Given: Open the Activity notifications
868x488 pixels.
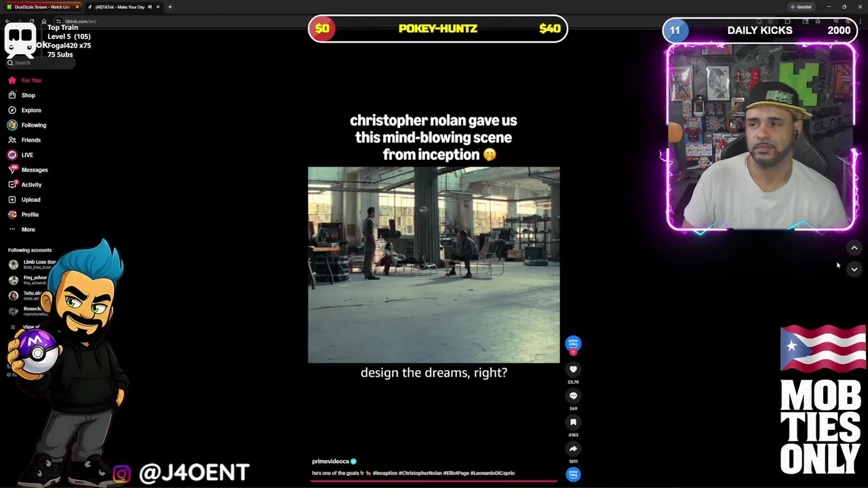Looking at the screenshot, I should click(x=25, y=184).
